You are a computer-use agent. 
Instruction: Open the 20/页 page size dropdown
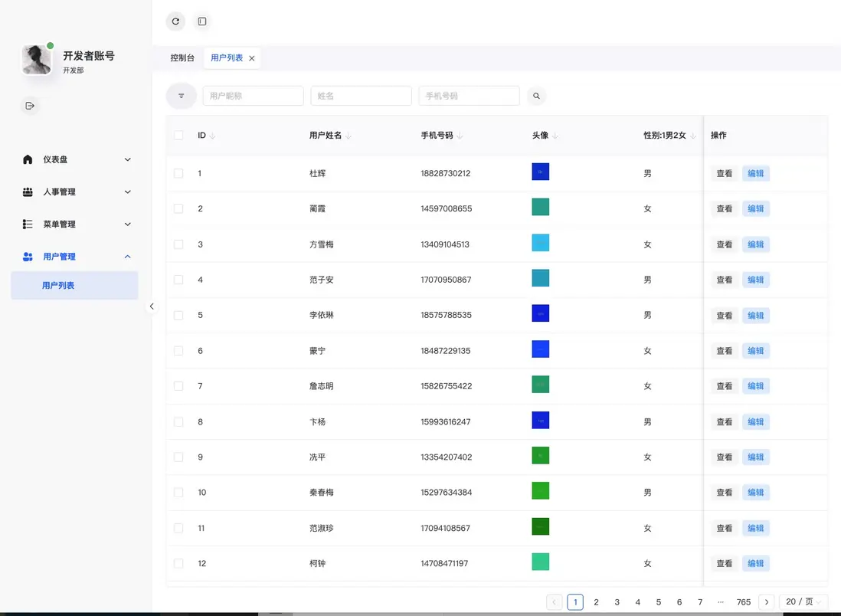click(x=803, y=602)
